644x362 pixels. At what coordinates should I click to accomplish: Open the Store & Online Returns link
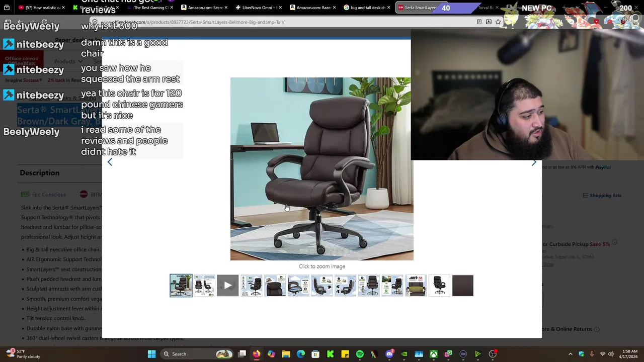(570, 329)
